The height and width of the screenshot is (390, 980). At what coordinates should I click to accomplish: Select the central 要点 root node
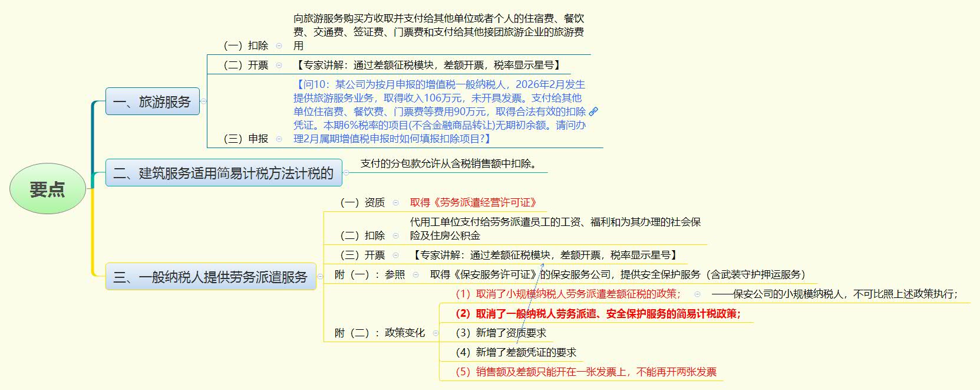coord(48,189)
